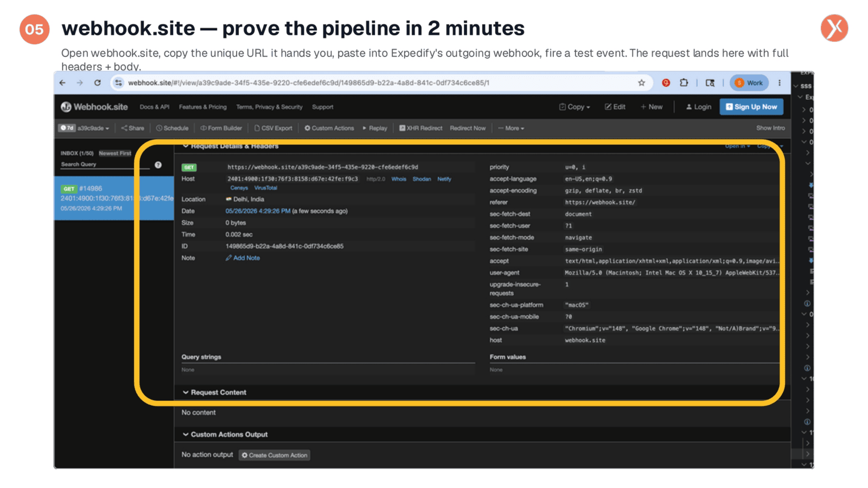Open the More dropdown
The image size is (868, 488).
512,128
